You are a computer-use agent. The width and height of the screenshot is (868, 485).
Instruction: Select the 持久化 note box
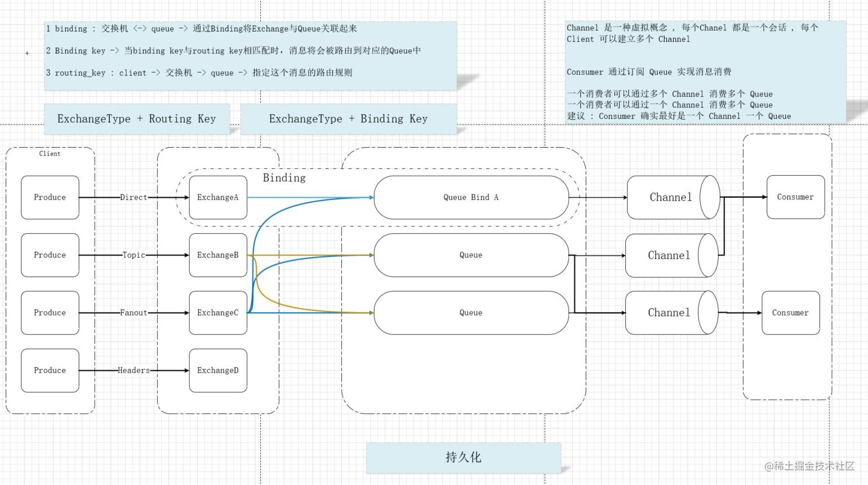pos(464,457)
